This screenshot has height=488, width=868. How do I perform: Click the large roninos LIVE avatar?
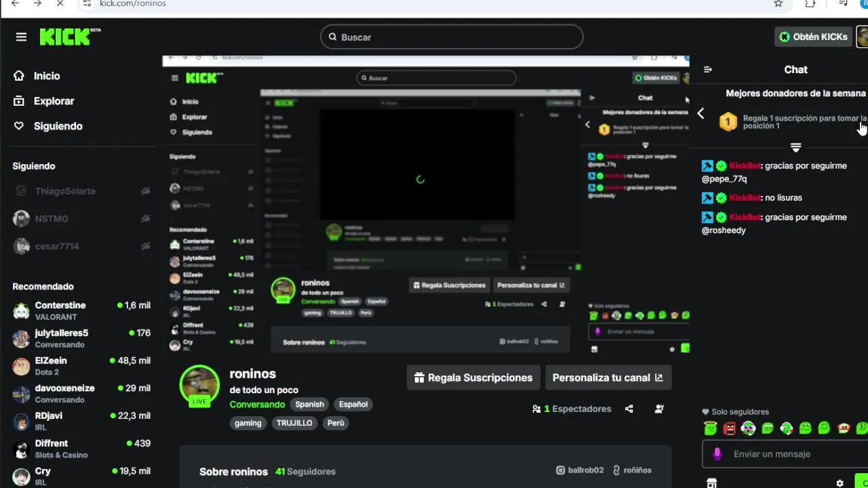pyautogui.click(x=199, y=386)
